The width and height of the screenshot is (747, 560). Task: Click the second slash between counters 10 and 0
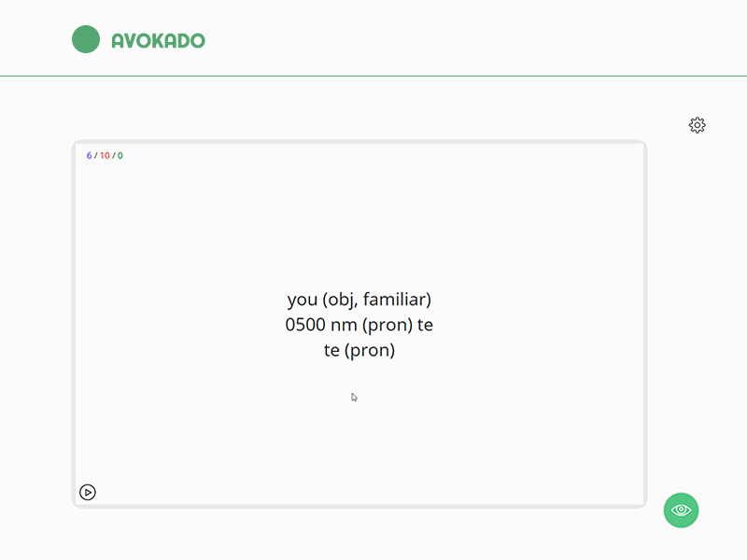click(114, 156)
